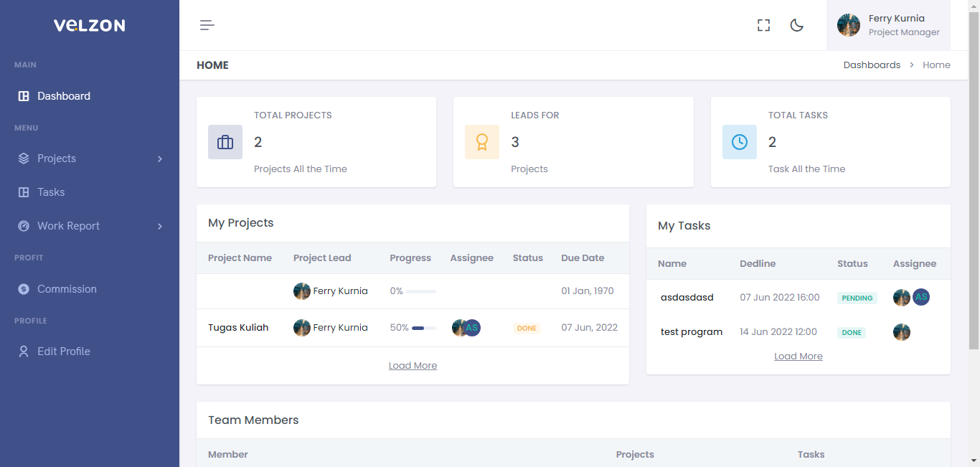Toggle dark mode with moon icon
The image size is (980, 467).
(796, 25)
